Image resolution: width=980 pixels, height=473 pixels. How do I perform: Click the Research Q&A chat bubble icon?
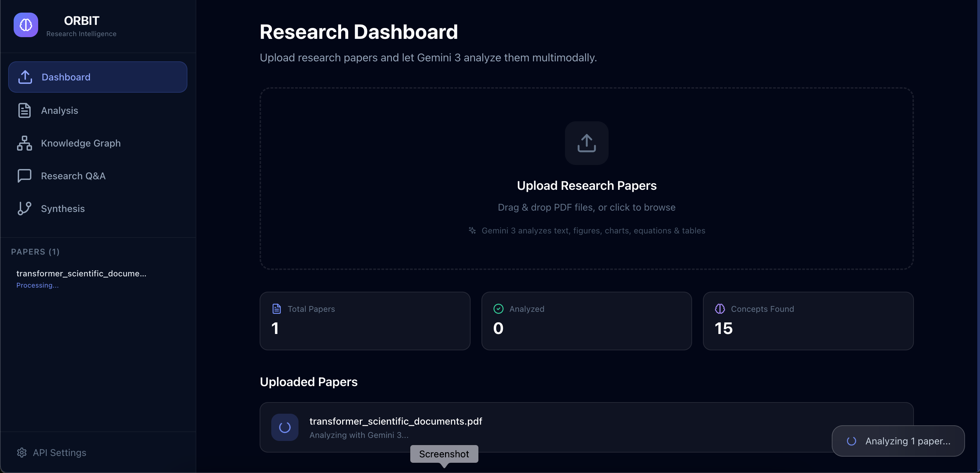tap(24, 176)
